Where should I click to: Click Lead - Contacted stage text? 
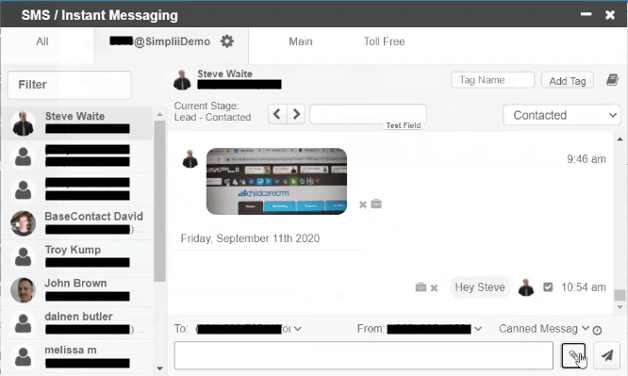(212, 117)
